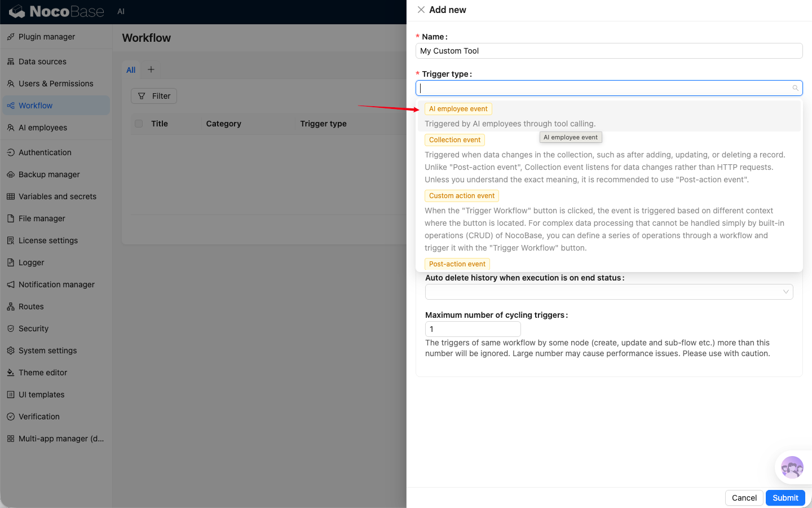Image resolution: width=812 pixels, height=508 pixels.
Task: Select Collection event trigger type
Action: 454,140
